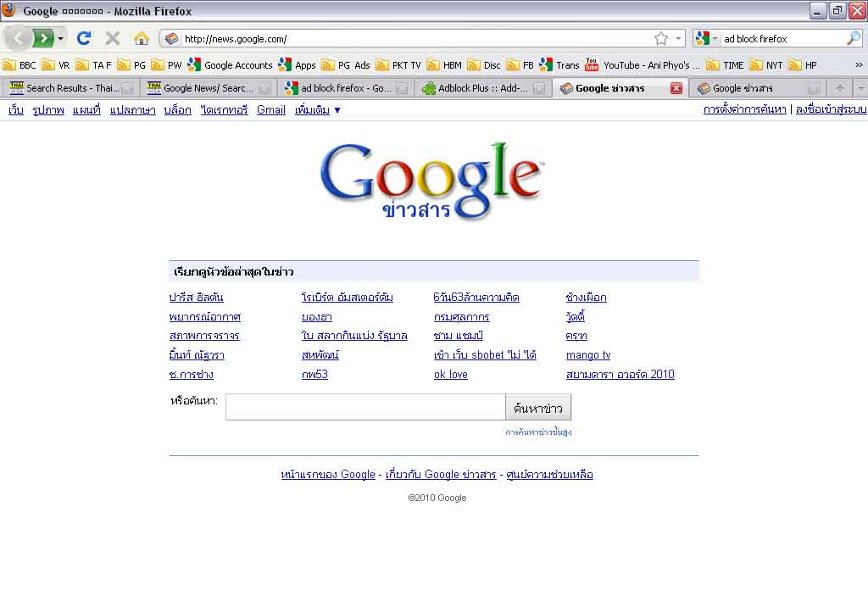The width and height of the screenshot is (868, 607).
Task: Open the TA F bookmark feed
Action: click(93, 65)
